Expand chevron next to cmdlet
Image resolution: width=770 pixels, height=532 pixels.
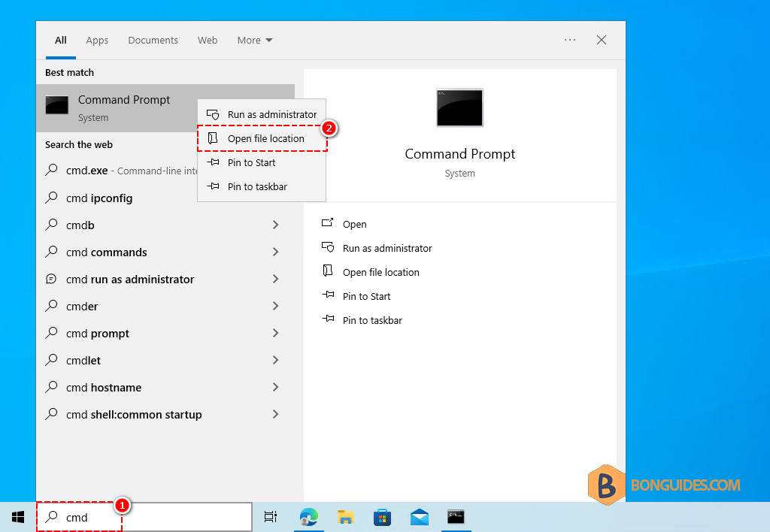coord(275,360)
